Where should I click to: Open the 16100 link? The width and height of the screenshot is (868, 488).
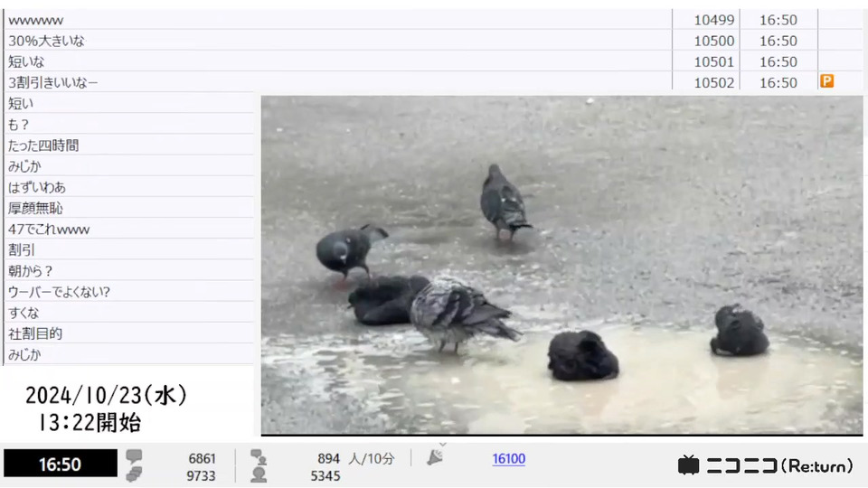[509, 459]
